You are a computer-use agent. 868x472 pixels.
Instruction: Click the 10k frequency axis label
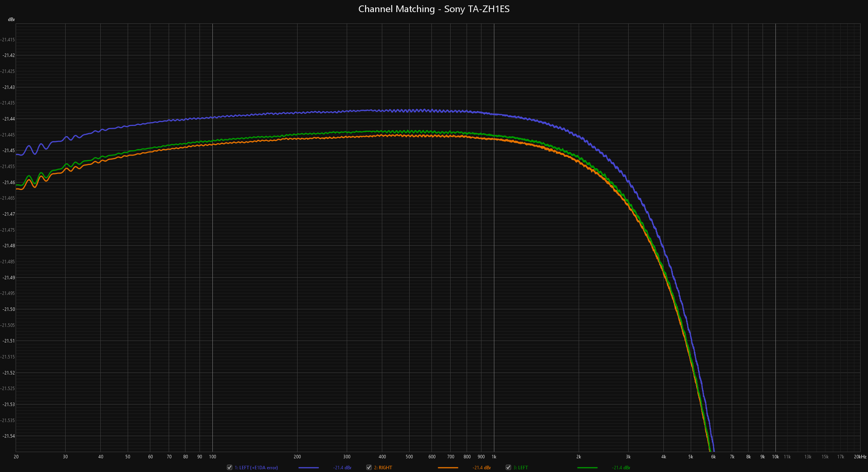point(775,457)
